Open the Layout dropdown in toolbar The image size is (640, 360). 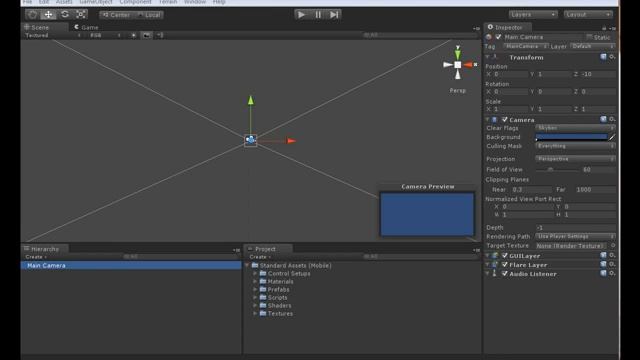(x=588, y=15)
